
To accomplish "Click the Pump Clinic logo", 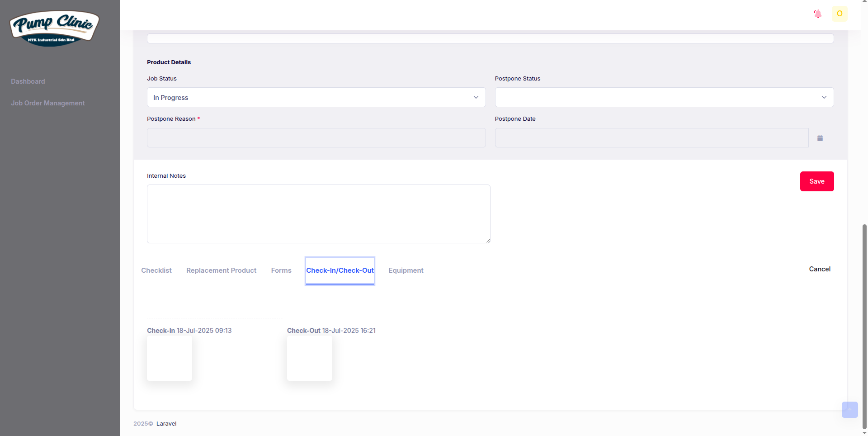I will pyautogui.click(x=54, y=28).
